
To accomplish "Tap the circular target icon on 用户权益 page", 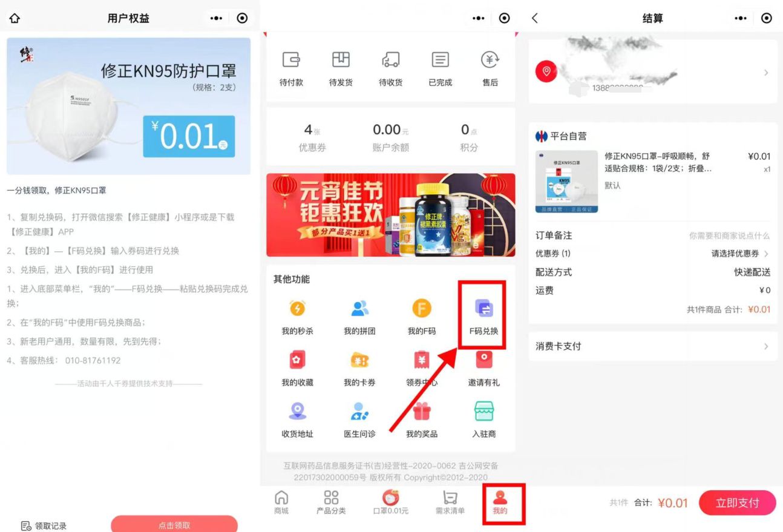I will [x=243, y=19].
